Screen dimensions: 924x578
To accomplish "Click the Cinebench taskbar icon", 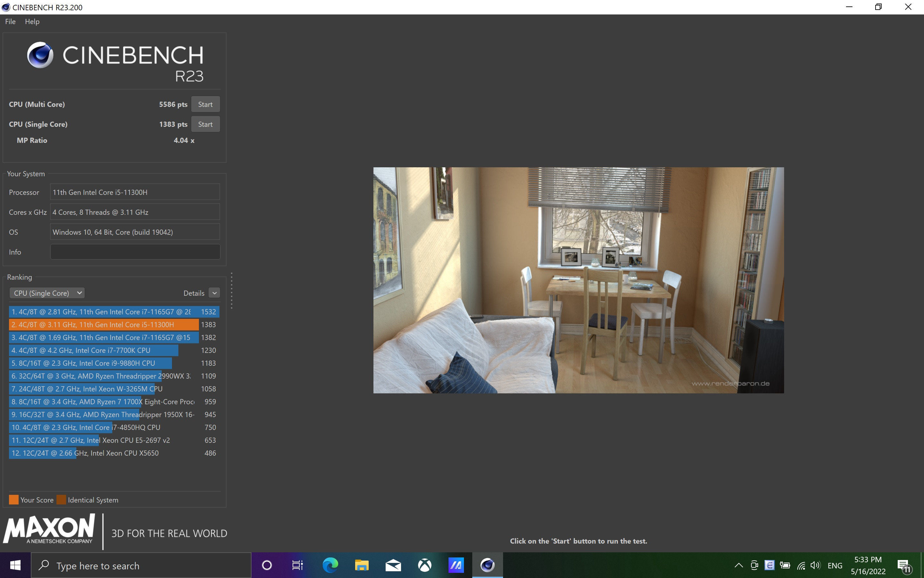I will coord(488,565).
